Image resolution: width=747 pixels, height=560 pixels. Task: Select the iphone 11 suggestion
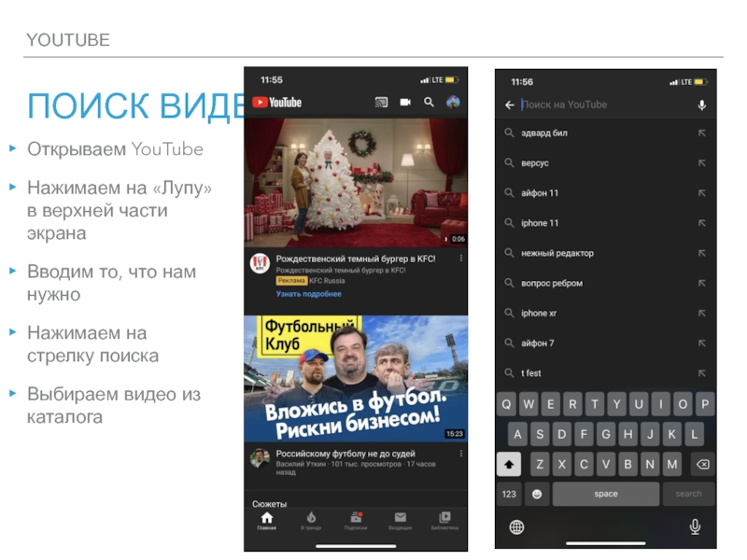pyautogui.click(x=606, y=223)
